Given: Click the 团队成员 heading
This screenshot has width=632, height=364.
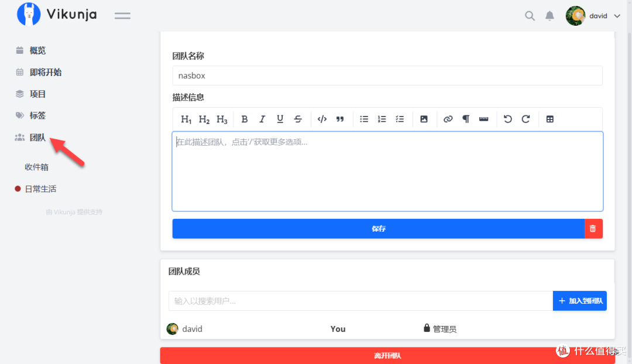Looking at the screenshot, I should pyautogui.click(x=184, y=272).
